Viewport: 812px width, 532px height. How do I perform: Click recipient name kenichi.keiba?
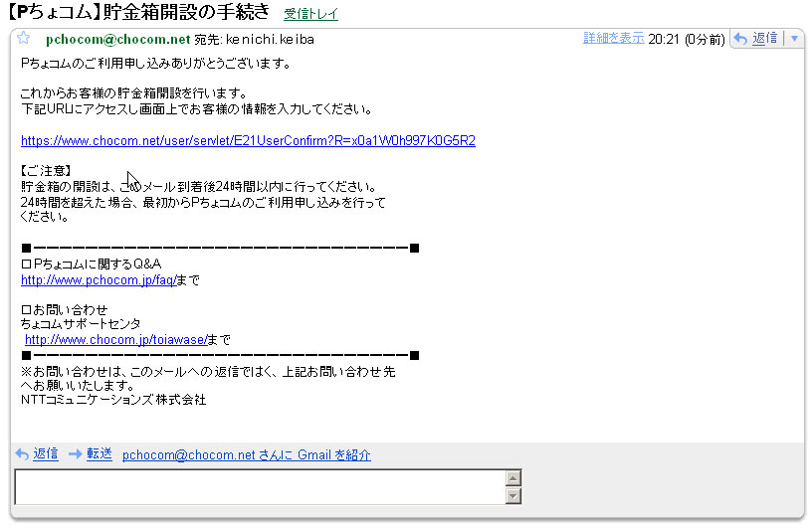[x=270, y=40]
